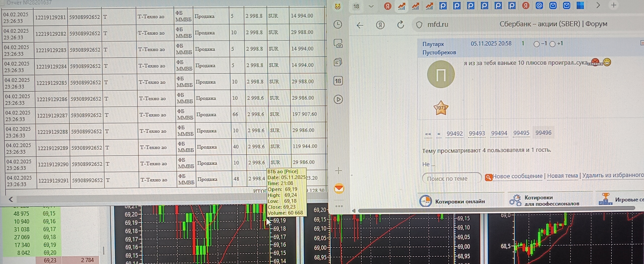Switch to the Я tab next to the chevron

coord(388,6)
